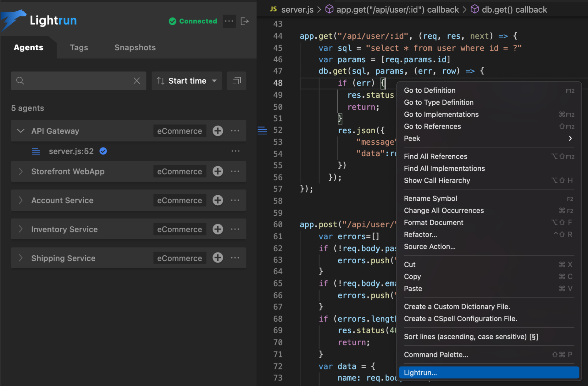588x386 pixels.
Task: Click the verified checkmark on server.js:52
Action: (103, 151)
